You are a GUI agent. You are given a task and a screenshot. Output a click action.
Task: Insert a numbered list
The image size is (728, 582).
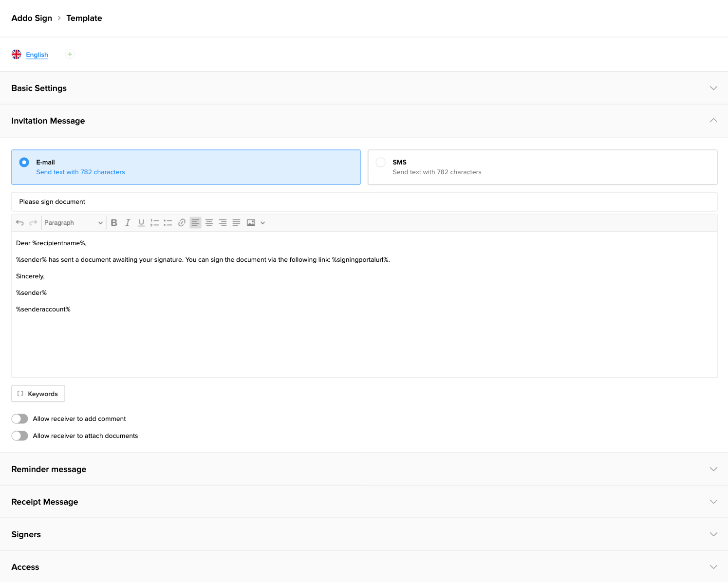pos(154,222)
